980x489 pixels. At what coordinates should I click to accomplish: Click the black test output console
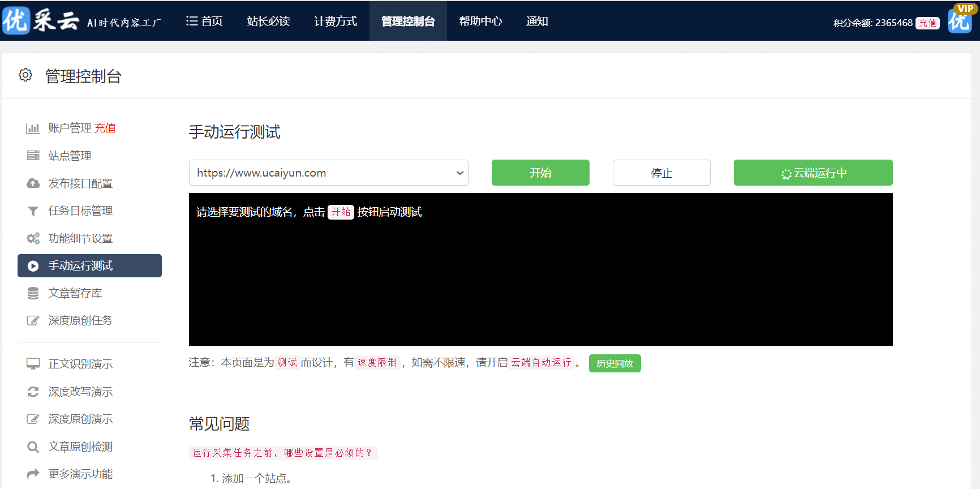click(540, 277)
